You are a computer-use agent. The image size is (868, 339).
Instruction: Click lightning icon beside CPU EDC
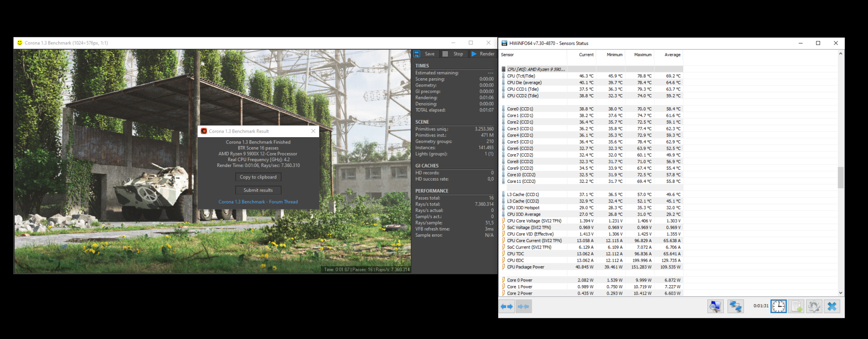click(x=503, y=260)
